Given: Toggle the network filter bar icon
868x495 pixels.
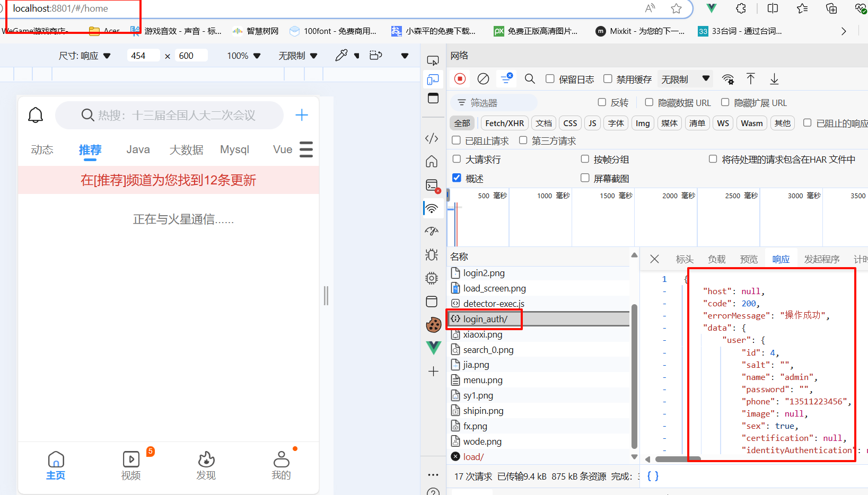Looking at the screenshot, I should [506, 78].
